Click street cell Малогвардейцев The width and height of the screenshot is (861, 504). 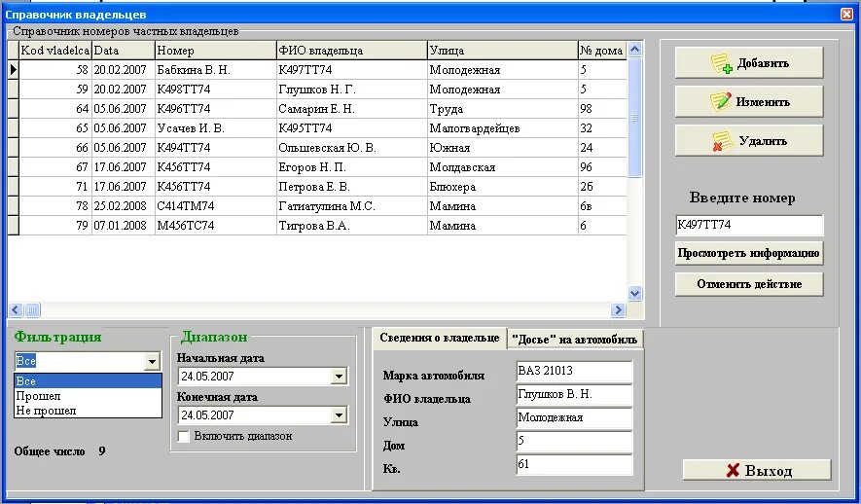pyautogui.click(x=502, y=127)
